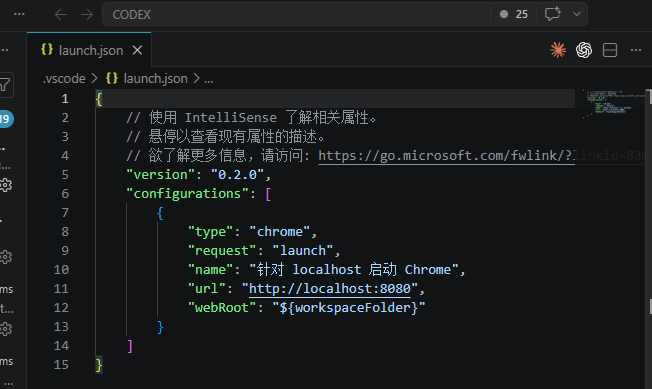Click line number 7 in the gutter
Screen dimensions: 652x389
click(x=65, y=213)
